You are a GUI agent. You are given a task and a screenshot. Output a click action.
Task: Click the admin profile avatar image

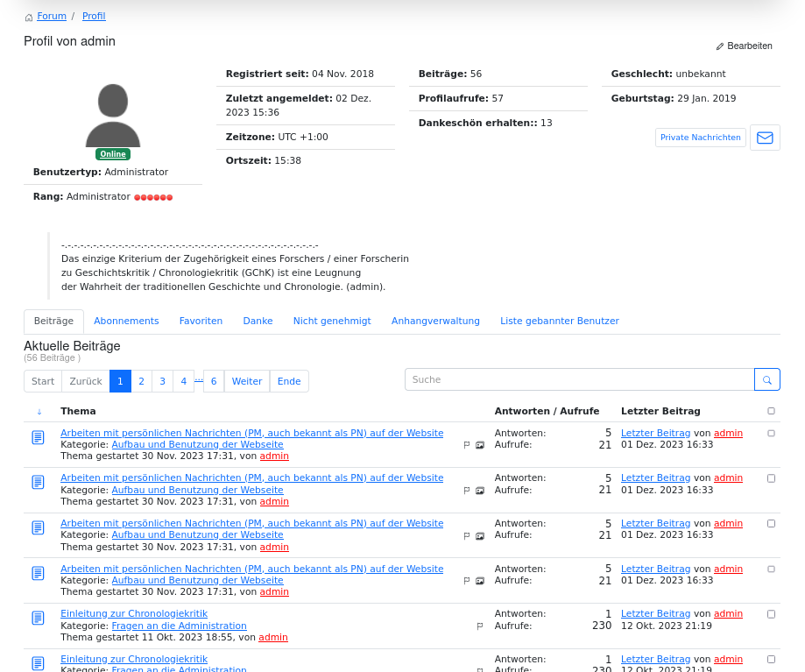coord(113,116)
